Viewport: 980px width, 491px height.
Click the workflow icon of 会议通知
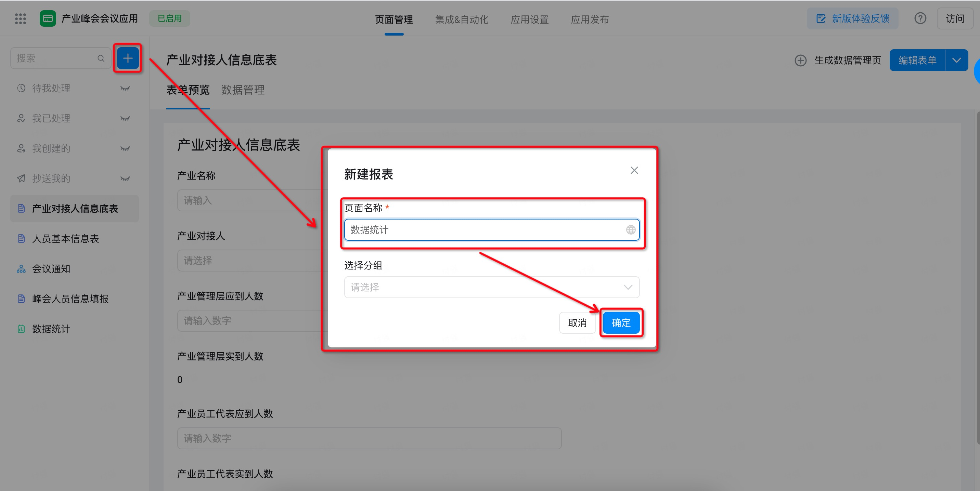(21, 269)
